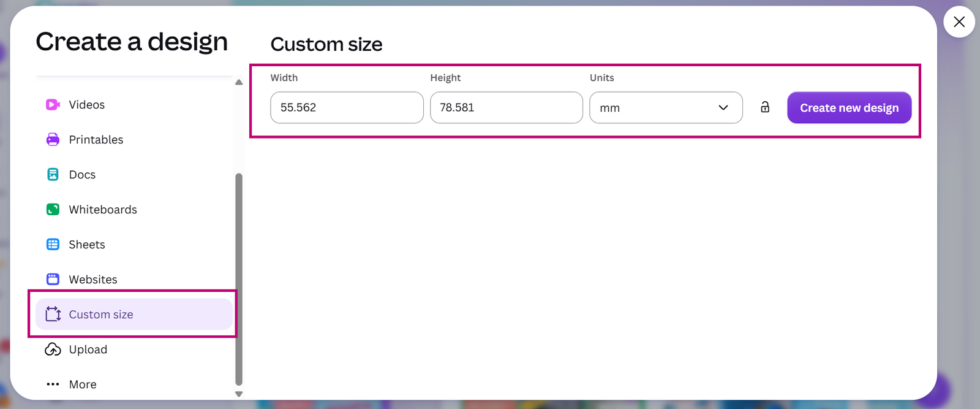Click the Width input field
This screenshot has width=980, height=409.
pyautogui.click(x=347, y=107)
